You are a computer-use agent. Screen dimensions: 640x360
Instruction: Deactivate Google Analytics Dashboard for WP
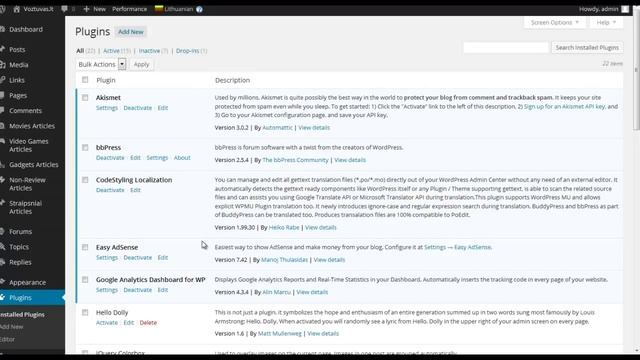(138, 290)
